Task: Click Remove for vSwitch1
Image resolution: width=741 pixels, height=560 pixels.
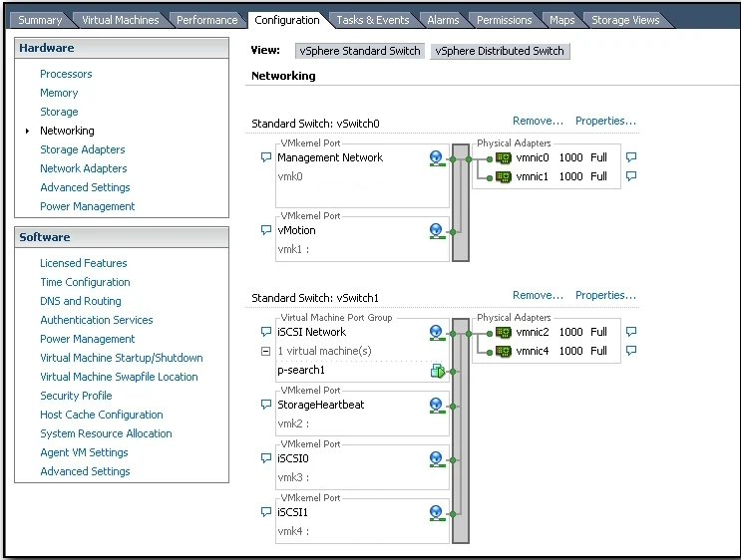Action: click(x=538, y=295)
